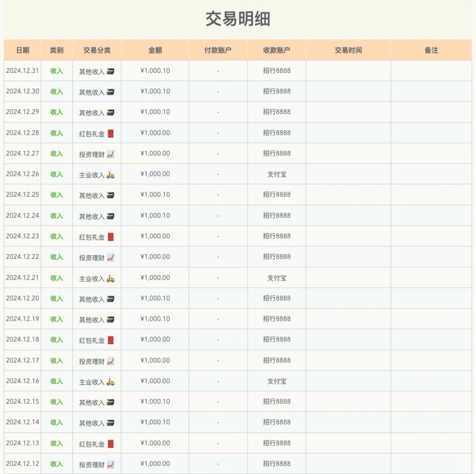Click the scooter icon beside 主业收入 on 2024.12.26
This screenshot has width=476, height=474.
click(x=112, y=174)
